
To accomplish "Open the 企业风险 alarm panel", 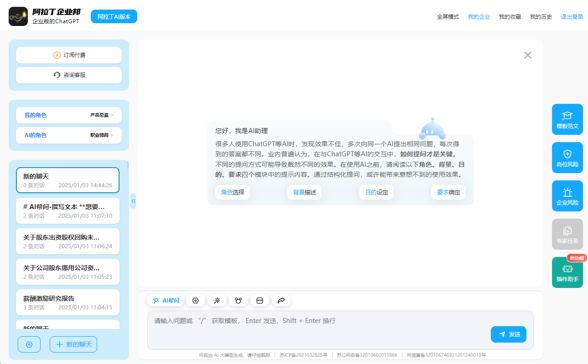I will [567, 196].
